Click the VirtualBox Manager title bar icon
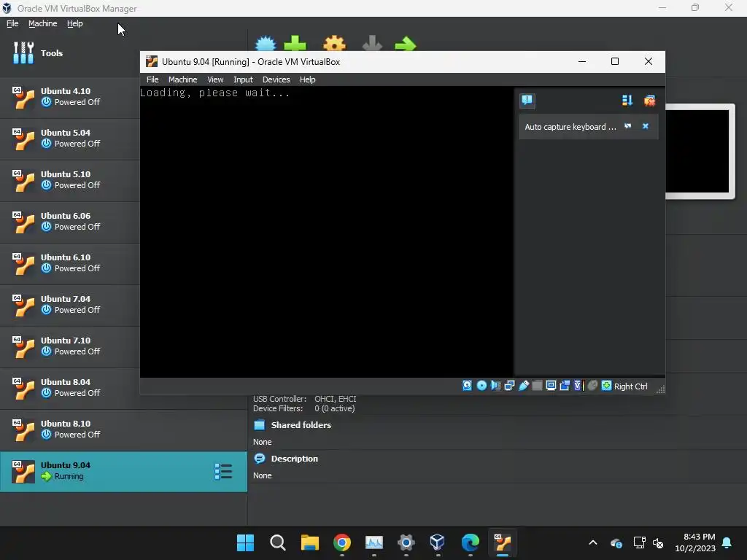The width and height of the screenshot is (747, 560). [x=7, y=8]
